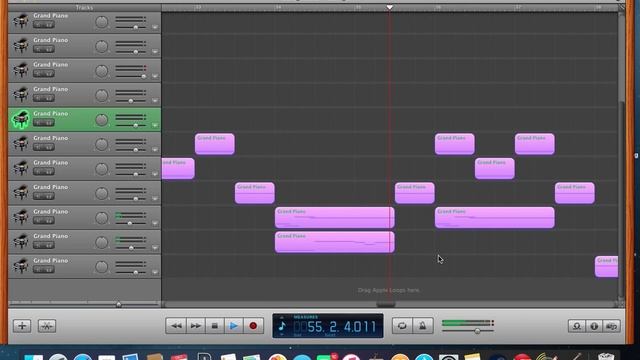Image resolution: width=640 pixels, height=360 pixels.
Task: Select the ninth track's piano icon
Action: coord(20,217)
